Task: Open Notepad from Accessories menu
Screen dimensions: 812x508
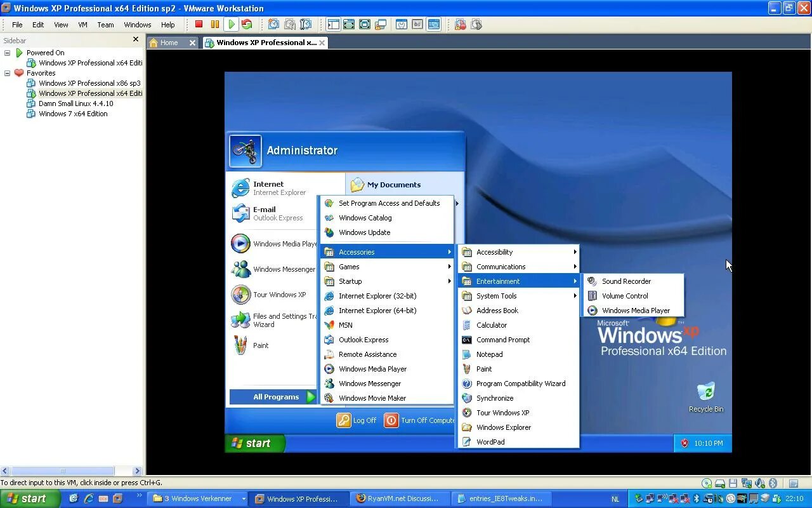Action: point(518,354)
